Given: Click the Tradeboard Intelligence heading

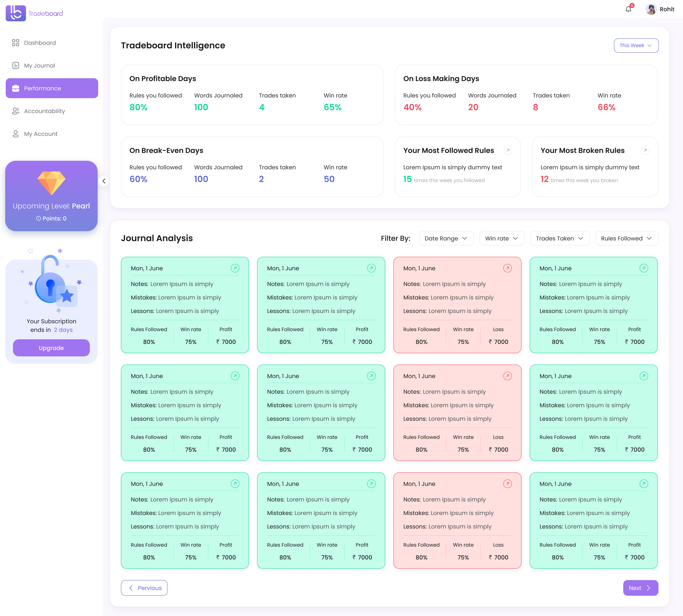Looking at the screenshot, I should [x=173, y=46].
